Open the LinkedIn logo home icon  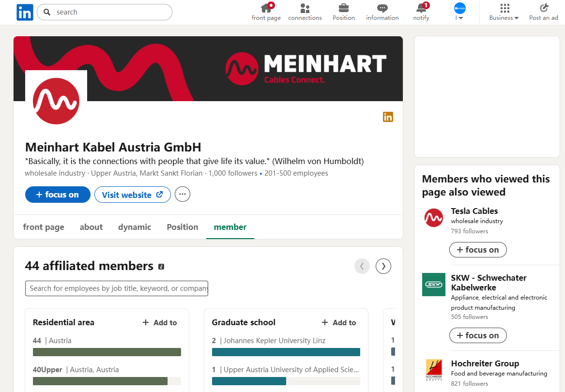[25, 12]
